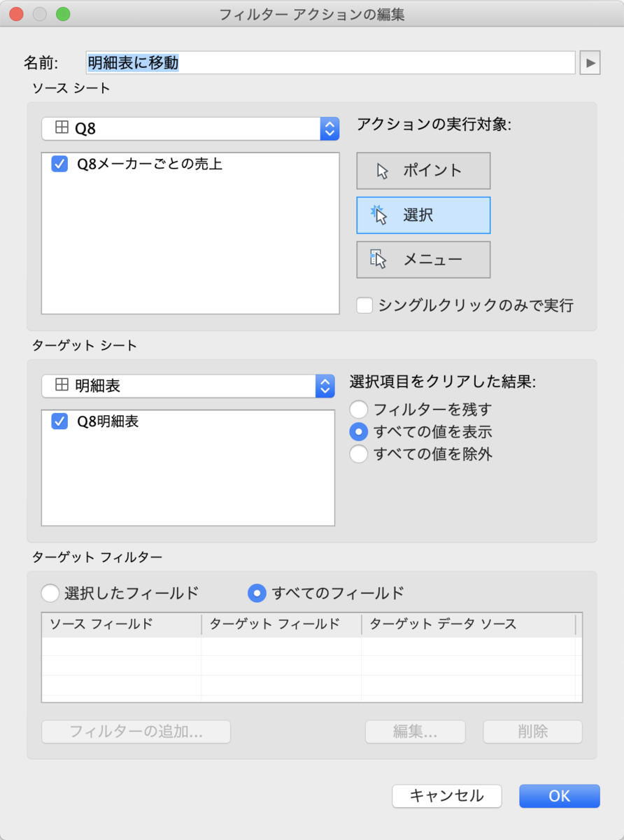Click ターゲット データ ソース column header

coord(468,624)
